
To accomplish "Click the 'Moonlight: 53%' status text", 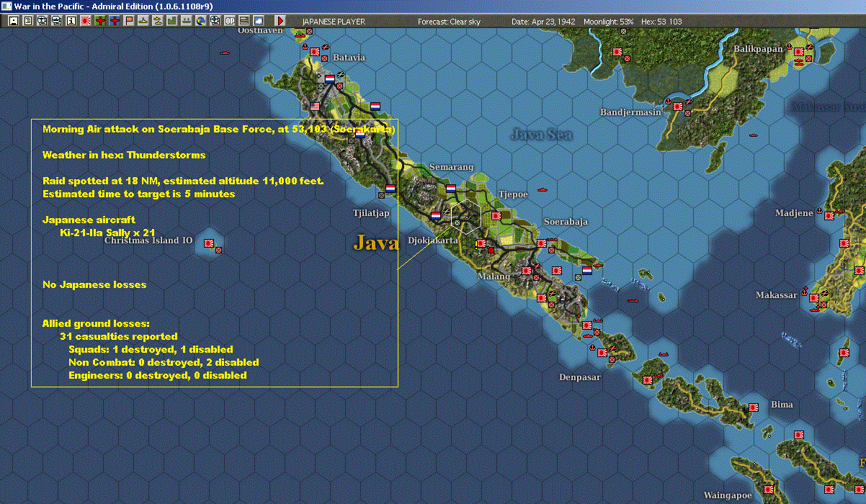I will [x=609, y=22].
